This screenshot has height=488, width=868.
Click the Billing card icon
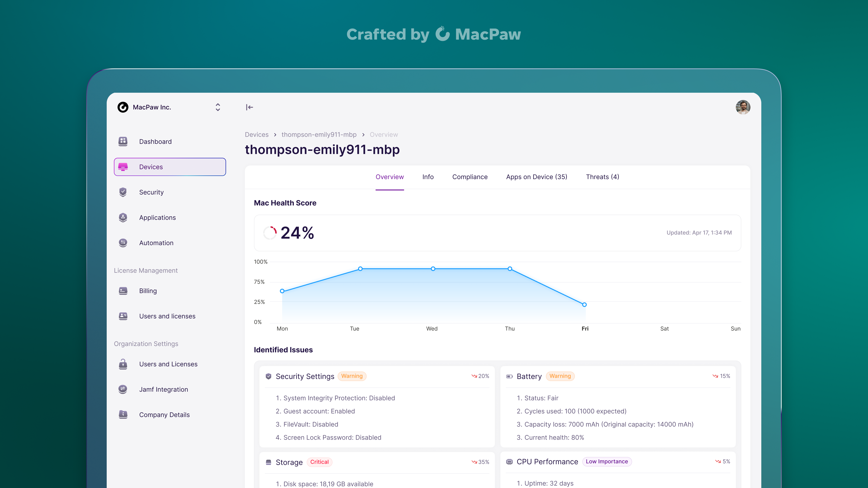123,291
